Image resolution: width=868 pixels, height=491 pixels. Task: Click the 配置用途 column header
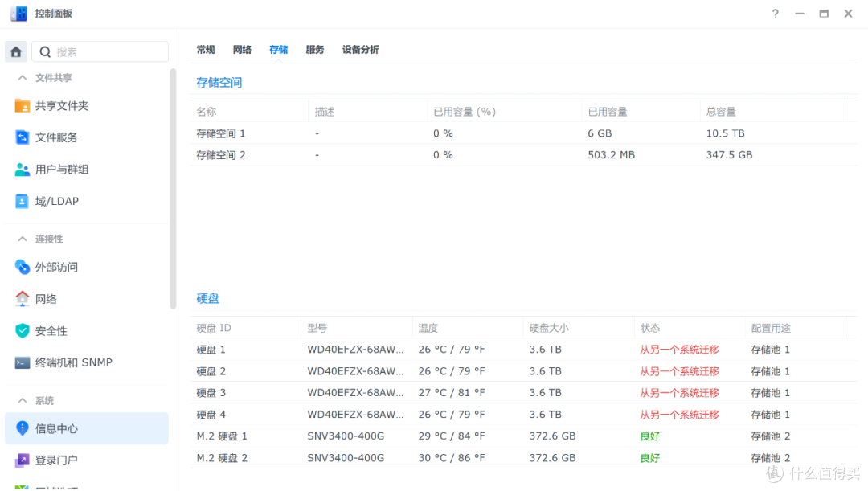click(771, 328)
